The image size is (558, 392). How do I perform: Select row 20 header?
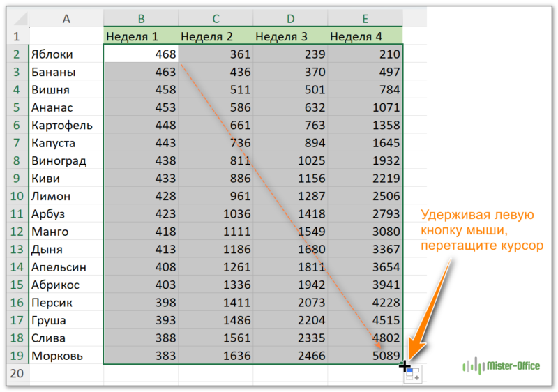click(17, 373)
